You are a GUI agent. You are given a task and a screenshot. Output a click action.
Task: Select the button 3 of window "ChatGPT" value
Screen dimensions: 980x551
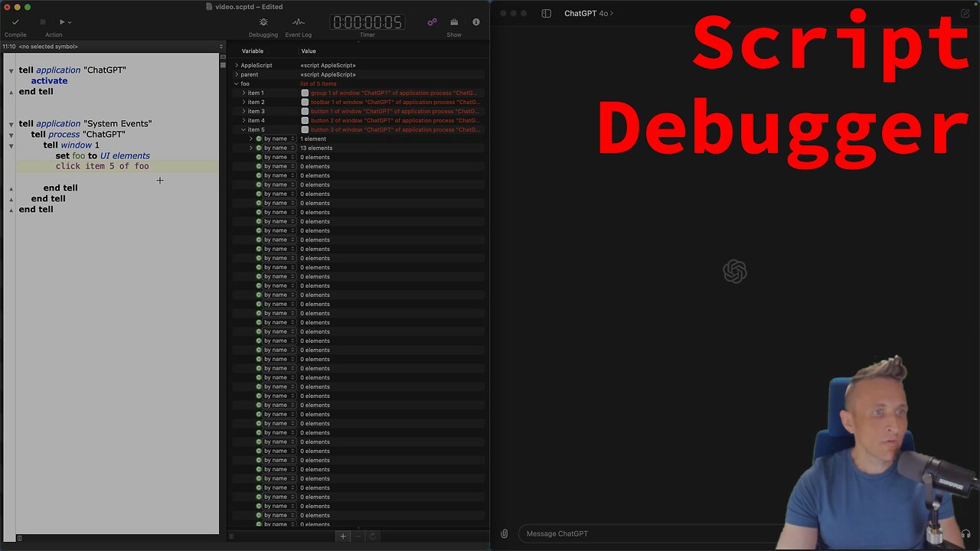click(x=395, y=129)
